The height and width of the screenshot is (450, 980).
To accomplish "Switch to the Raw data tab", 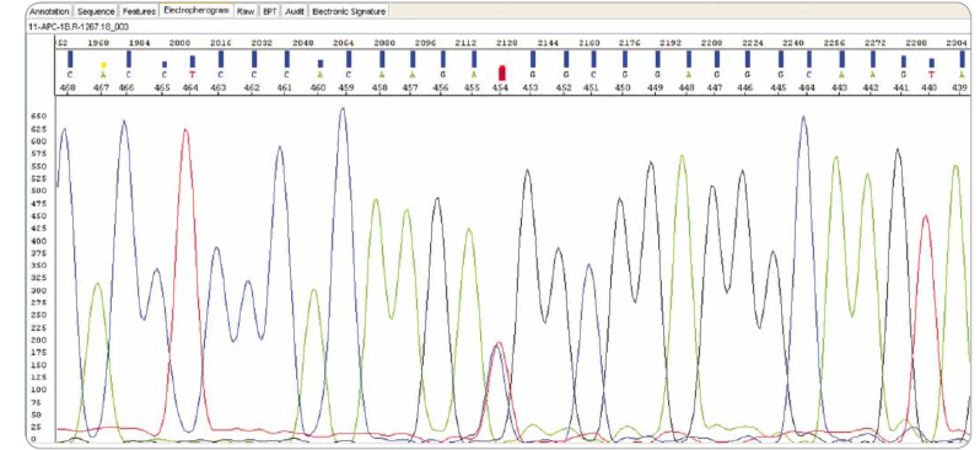I will coord(246,11).
